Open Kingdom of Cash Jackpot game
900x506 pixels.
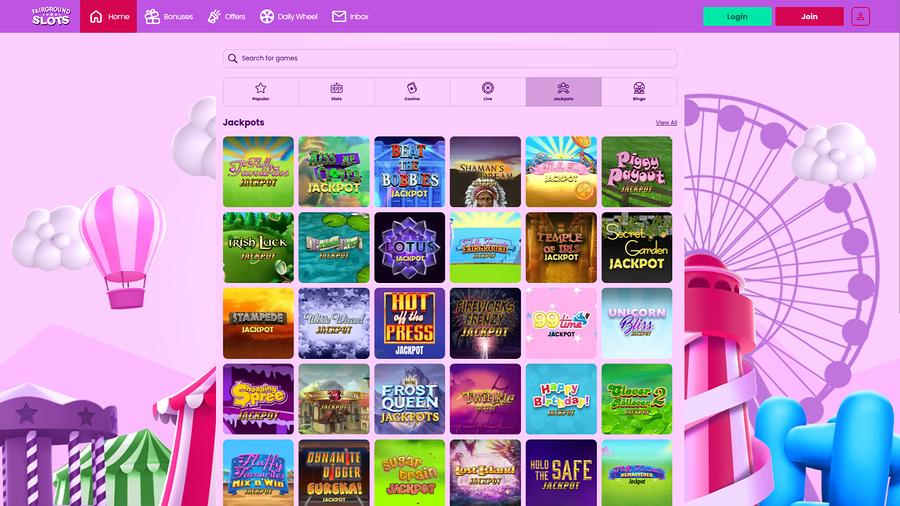click(334, 399)
